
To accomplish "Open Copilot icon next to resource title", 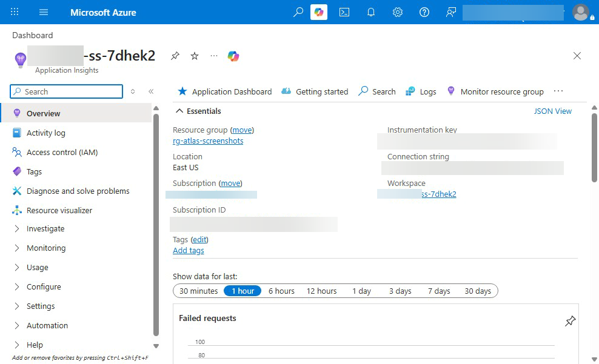I will click(x=233, y=56).
